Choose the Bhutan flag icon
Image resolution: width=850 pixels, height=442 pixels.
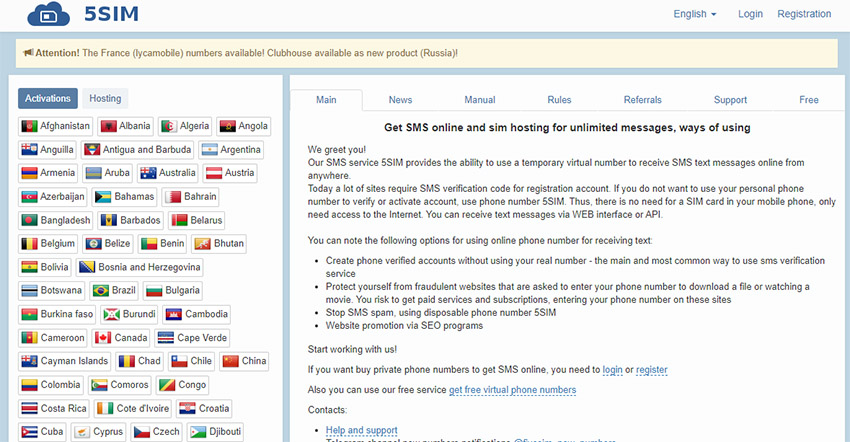coord(203,244)
